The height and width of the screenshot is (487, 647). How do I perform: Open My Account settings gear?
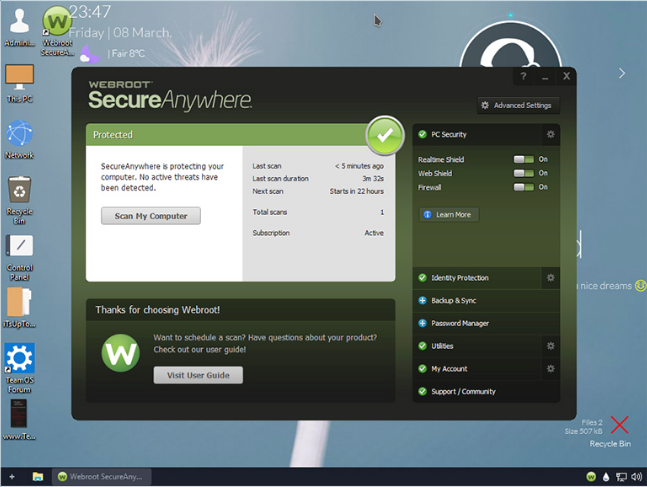tap(550, 369)
